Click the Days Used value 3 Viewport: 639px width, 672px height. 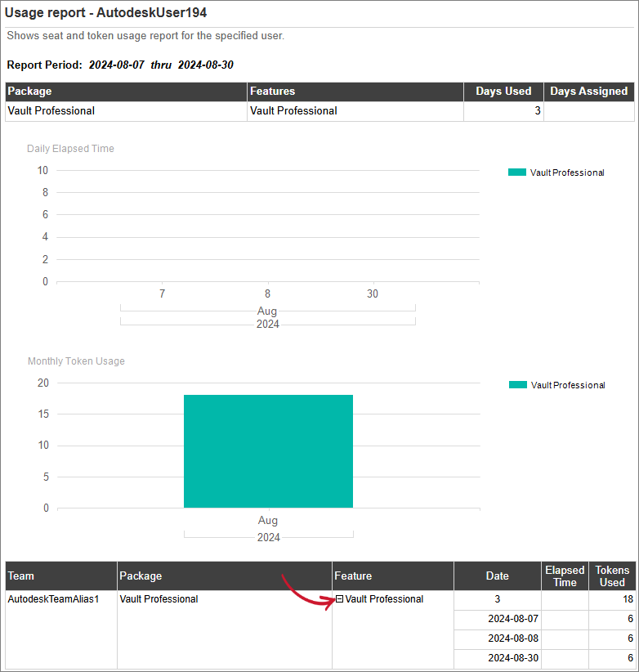(x=538, y=110)
